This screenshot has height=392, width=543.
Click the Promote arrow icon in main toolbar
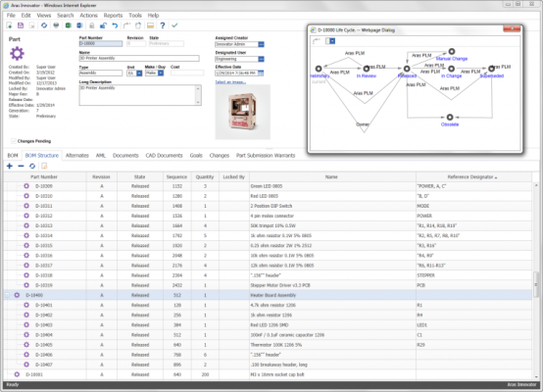click(x=126, y=25)
